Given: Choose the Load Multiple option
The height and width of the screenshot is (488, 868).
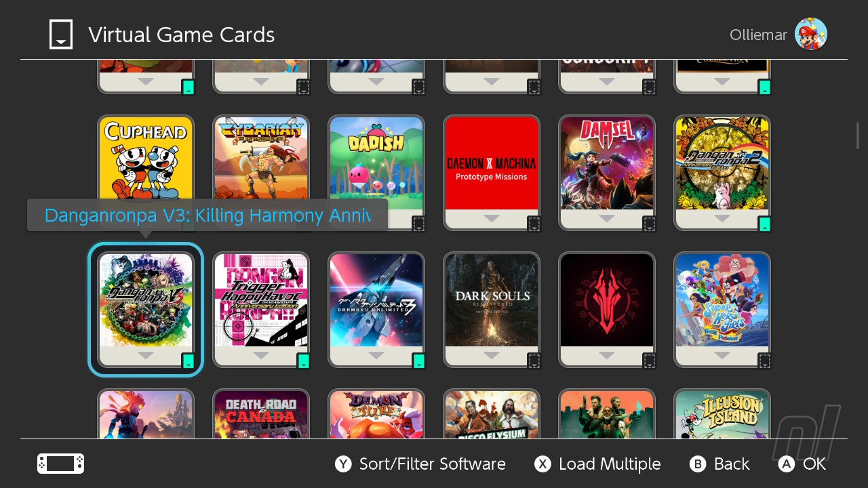Looking at the screenshot, I should (610, 464).
